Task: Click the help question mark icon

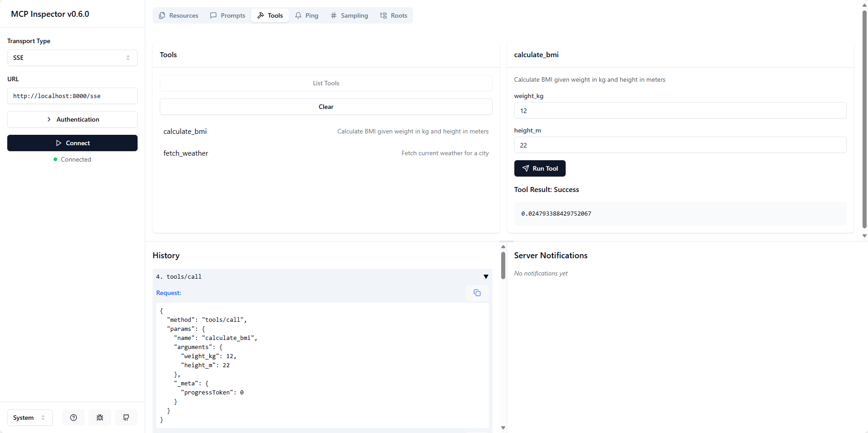Action: (x=74, y=417)
